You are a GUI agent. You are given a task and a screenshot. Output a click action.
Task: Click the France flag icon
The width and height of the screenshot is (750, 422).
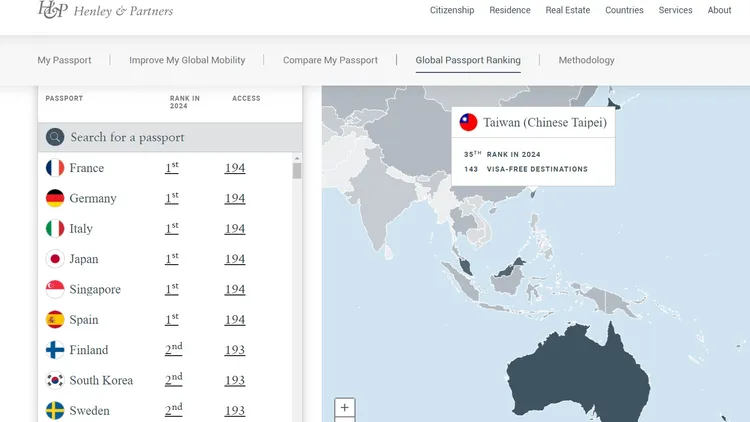(x=55, y=168)
